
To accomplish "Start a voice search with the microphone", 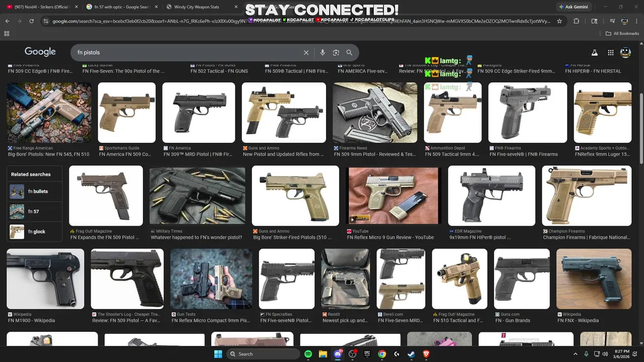I will (x=323, y=52).
